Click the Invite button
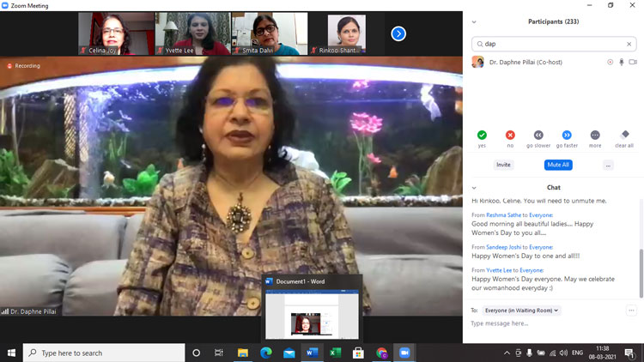Screen dimensions: 644x362 point(503,165)
